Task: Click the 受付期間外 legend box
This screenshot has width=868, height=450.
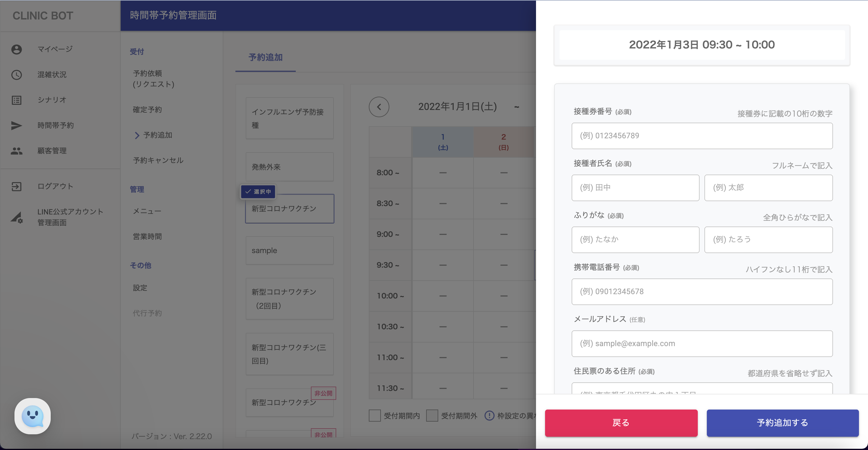Action: [x=432, y=416]
